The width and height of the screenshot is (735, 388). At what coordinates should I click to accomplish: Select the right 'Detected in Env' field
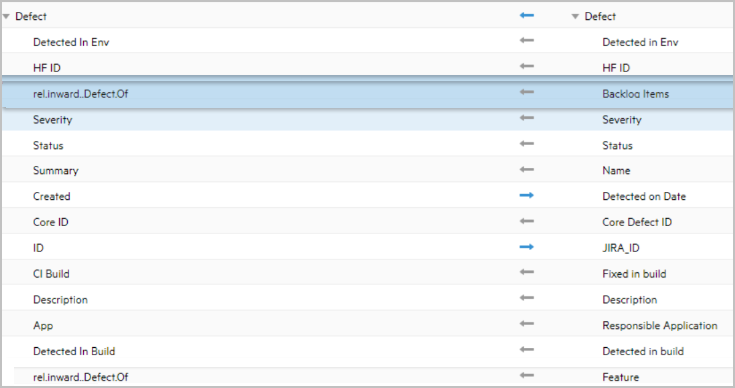click(640, 42)
